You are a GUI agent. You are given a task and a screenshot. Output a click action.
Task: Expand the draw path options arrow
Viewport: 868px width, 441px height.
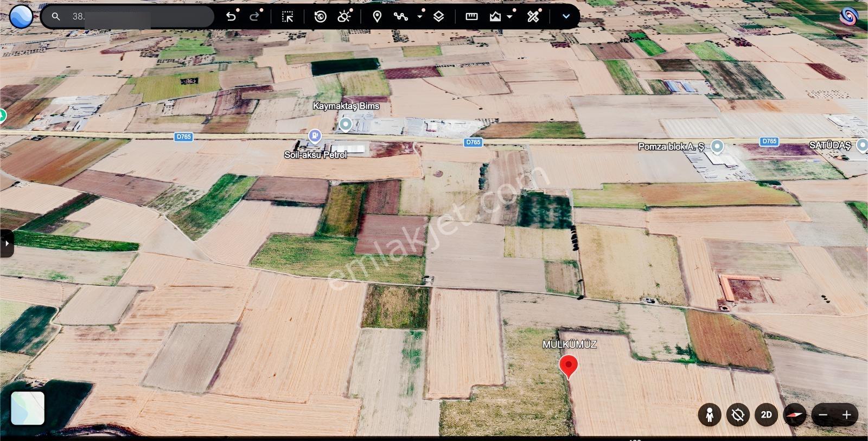click(420, 17)
